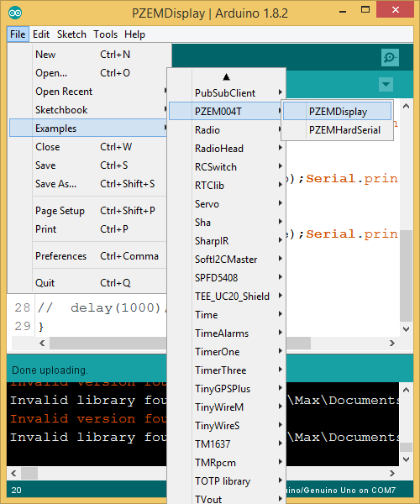Click console horizontal scrollbar left arrow
Screen dimensions: 420x504
click(x=13, y=473)
